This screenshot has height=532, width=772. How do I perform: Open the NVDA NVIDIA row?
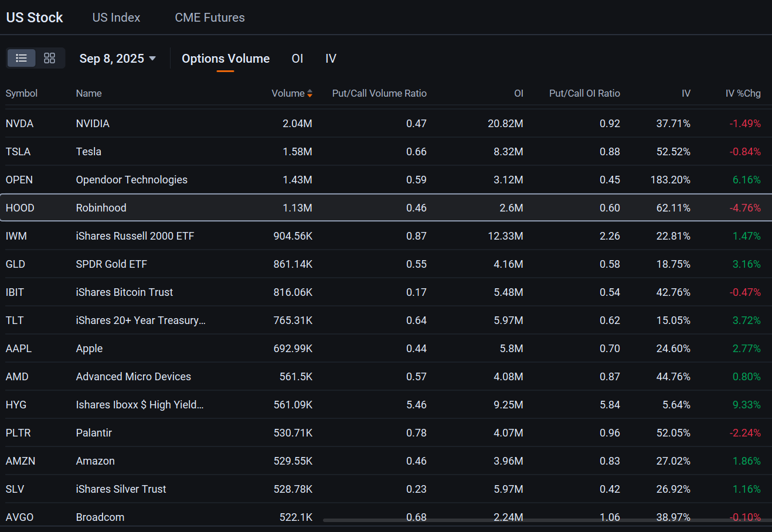pos(386,124)
